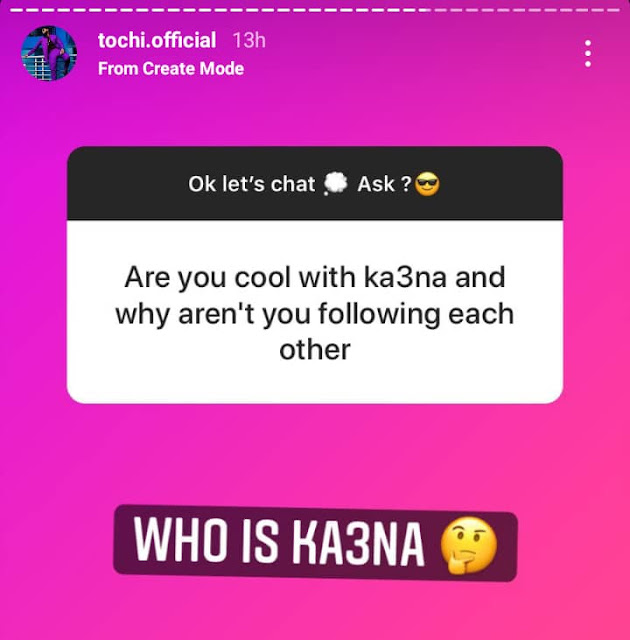Jump to the last story progress segment
This screenshot has width=630, height=640.
[x=612, y=10]
